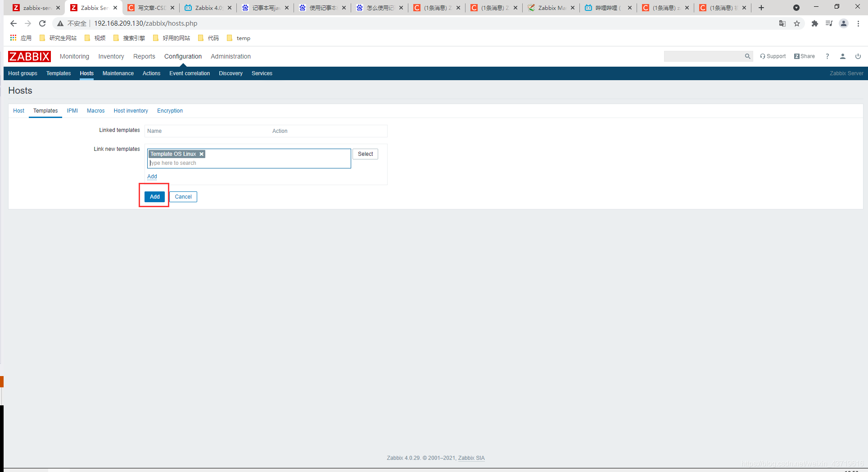Open the Chrome three-dot menu
The height and width of the screenshot is (472, 868).
tap(858, 23)
